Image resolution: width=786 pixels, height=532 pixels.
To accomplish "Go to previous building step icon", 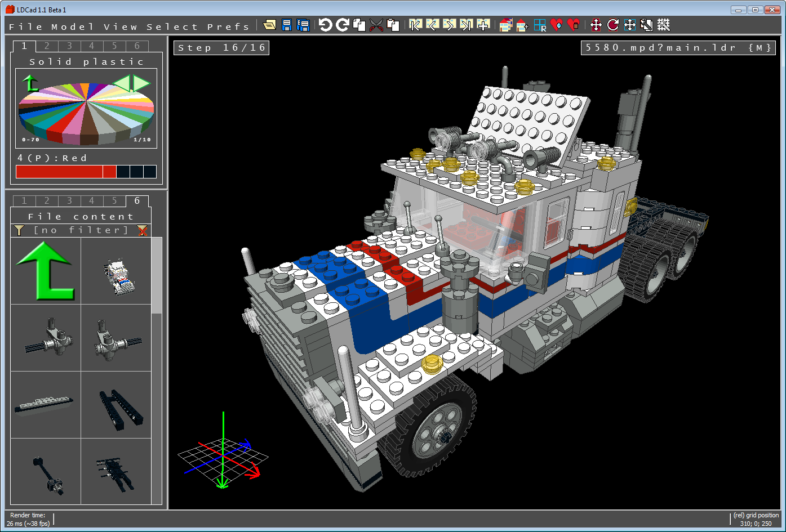I will click(432, 25).
